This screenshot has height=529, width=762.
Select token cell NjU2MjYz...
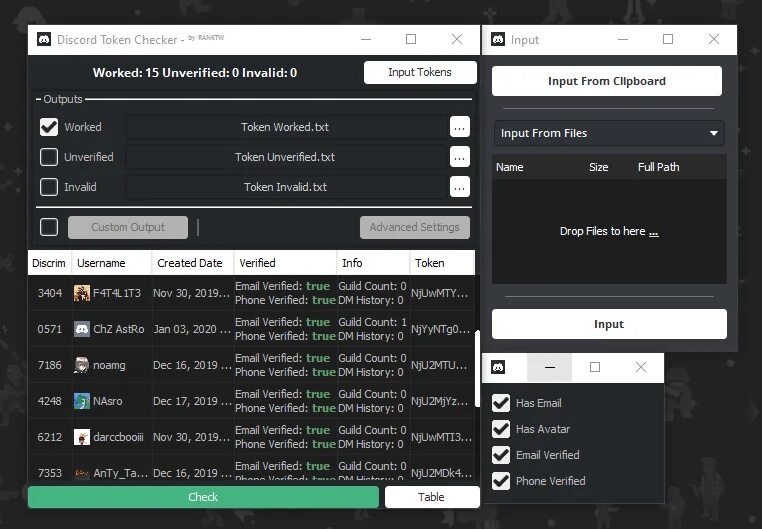(440, 401)
